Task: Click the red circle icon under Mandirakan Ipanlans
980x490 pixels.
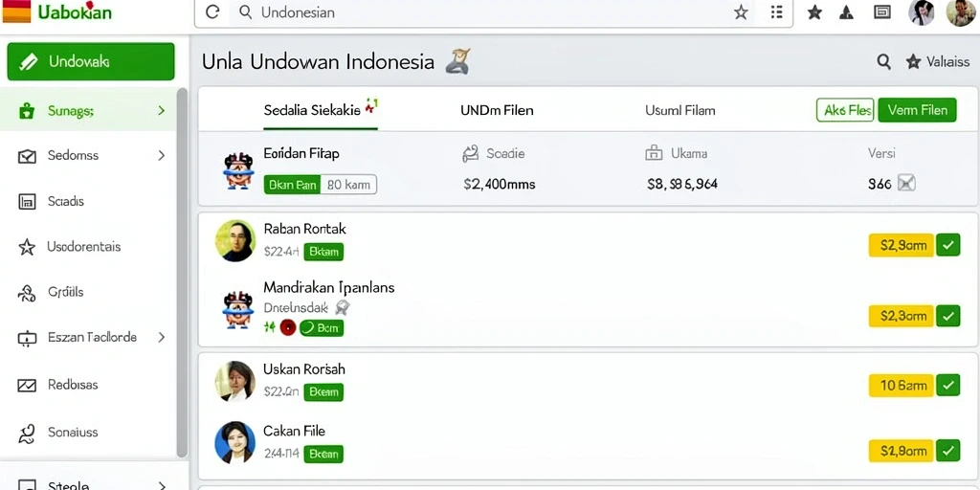Action: click(x=287, y=327)
